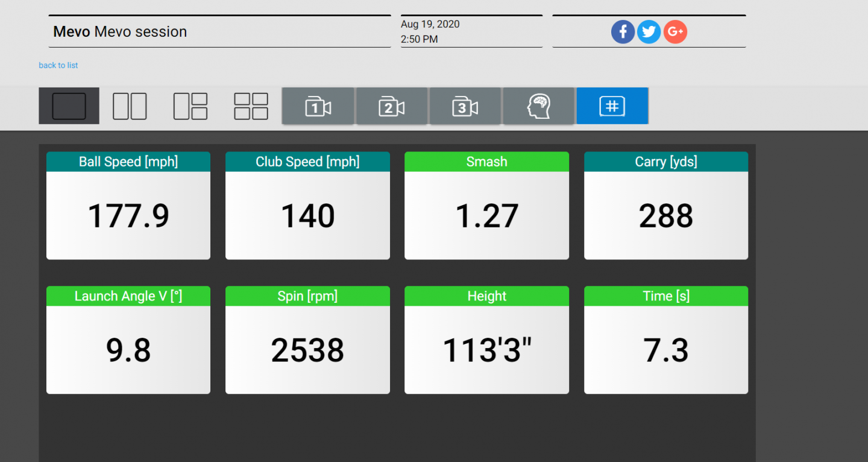Click the 2538 spin value
Image resolution: width=868 pixels, height=462 pixels.
coord(307,350)
